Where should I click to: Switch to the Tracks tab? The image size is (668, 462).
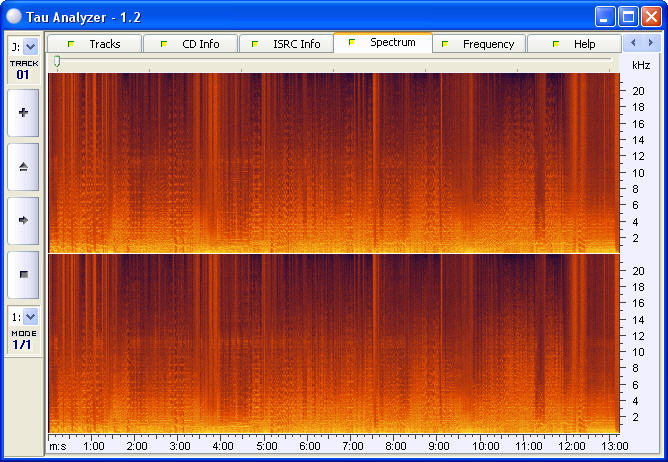click(x=95, y=44)
